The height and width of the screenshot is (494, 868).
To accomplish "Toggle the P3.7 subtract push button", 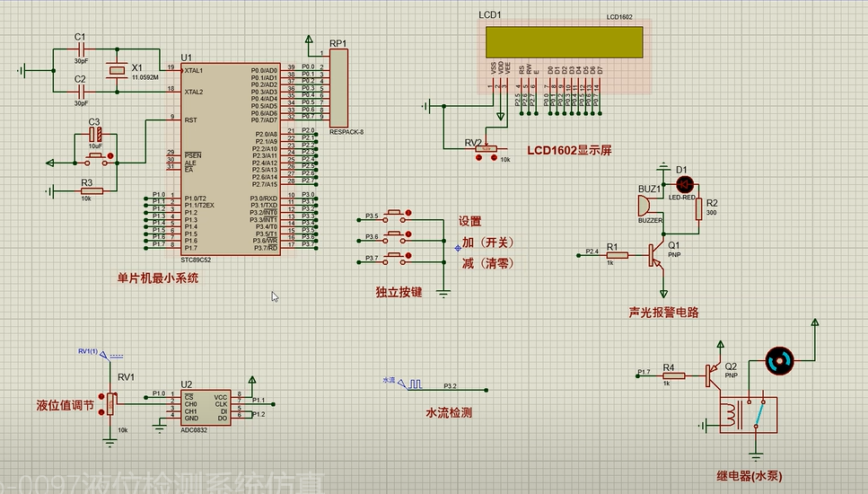I will click(x=395, y=257).
